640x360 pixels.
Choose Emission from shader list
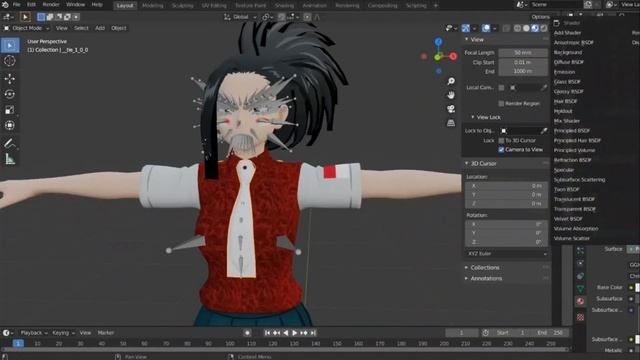(x=564, y=72)
